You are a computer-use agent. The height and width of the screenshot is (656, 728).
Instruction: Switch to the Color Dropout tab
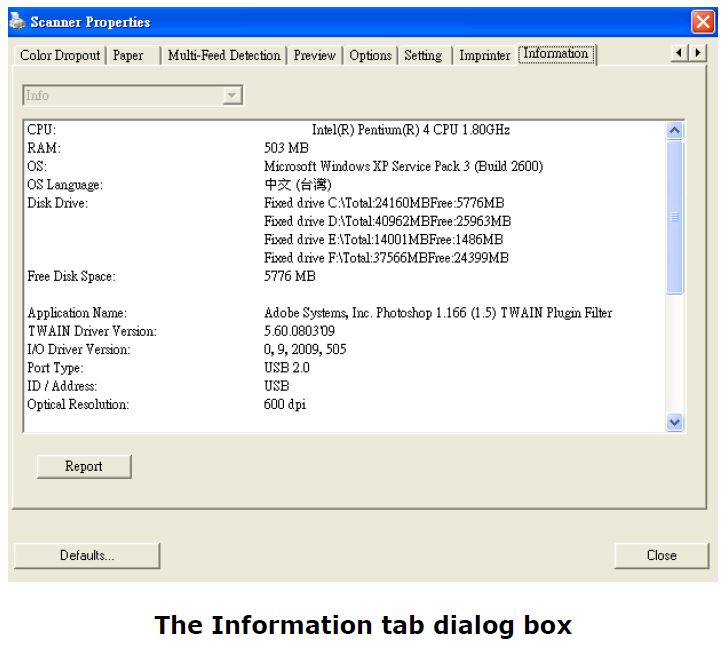(60, 55)
